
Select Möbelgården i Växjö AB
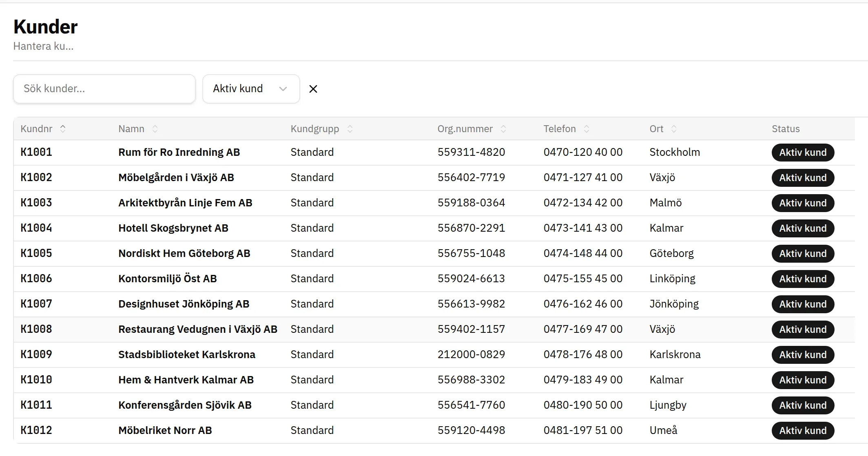click(x=176, y=178)
